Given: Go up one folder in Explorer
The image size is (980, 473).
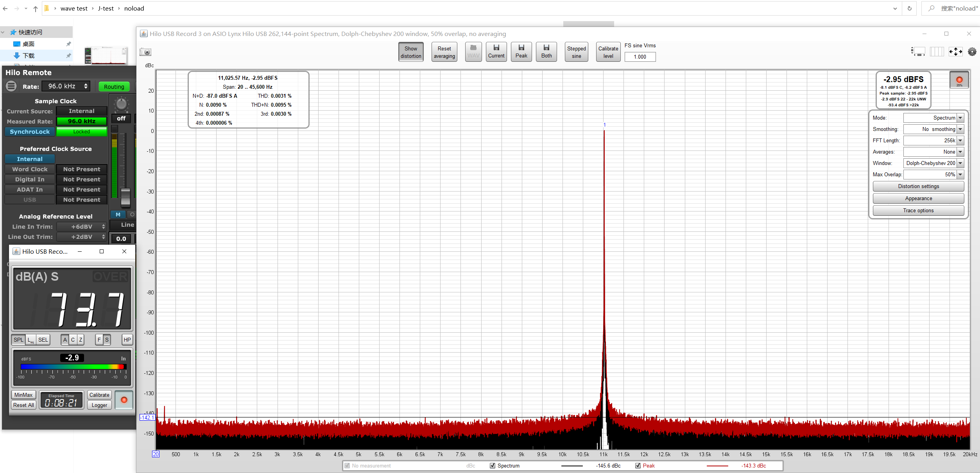Looking at the screenshot, I should coord(36,9).
